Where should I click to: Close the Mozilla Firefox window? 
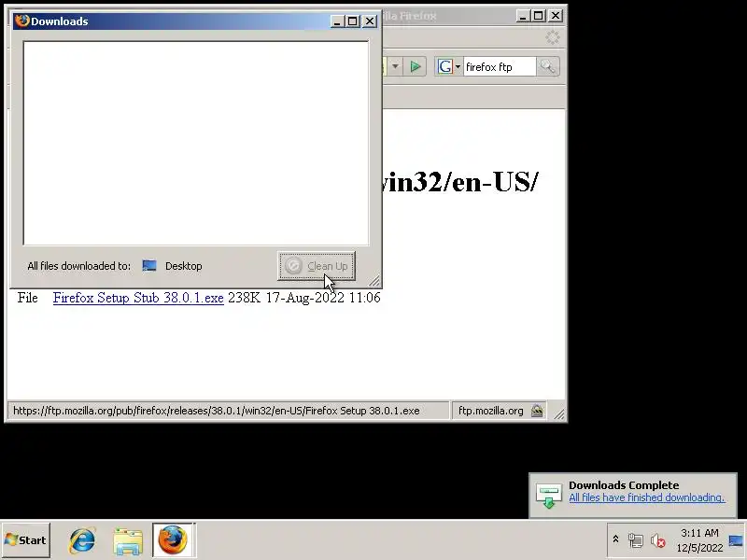point(556,16)
